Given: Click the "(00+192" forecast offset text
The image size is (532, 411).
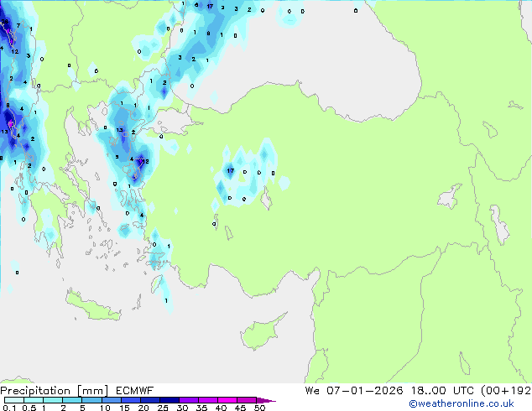Looking at the screenshot, I should [x=505, y=391].
